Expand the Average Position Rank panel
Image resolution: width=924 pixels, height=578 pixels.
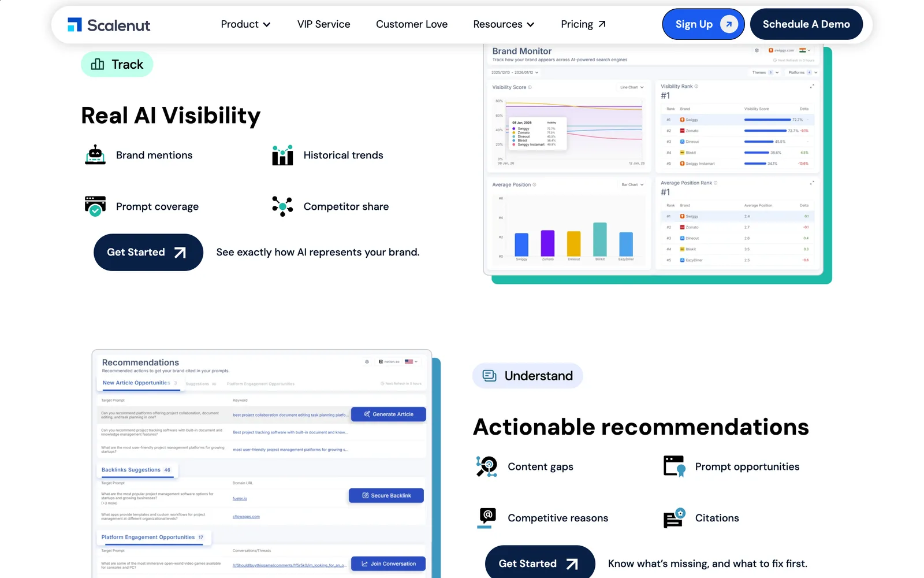click(812, 183)
